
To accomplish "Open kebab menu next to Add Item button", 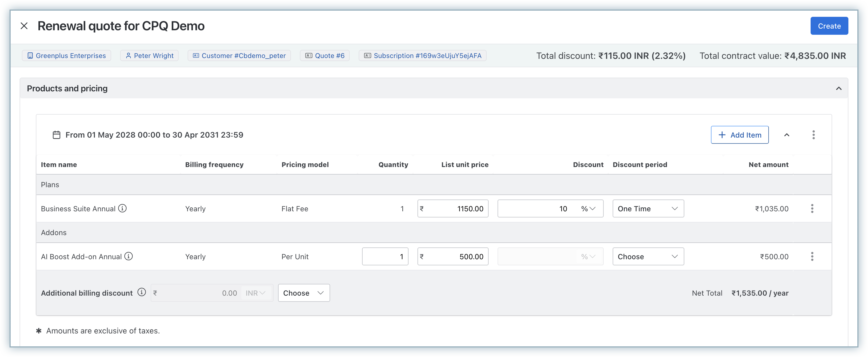I will pos(813,135).
